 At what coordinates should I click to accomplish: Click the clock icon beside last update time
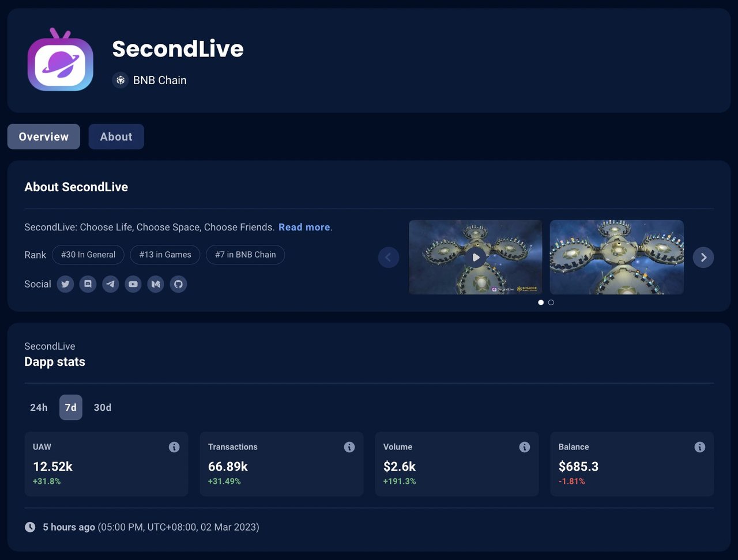coord(30,527)
